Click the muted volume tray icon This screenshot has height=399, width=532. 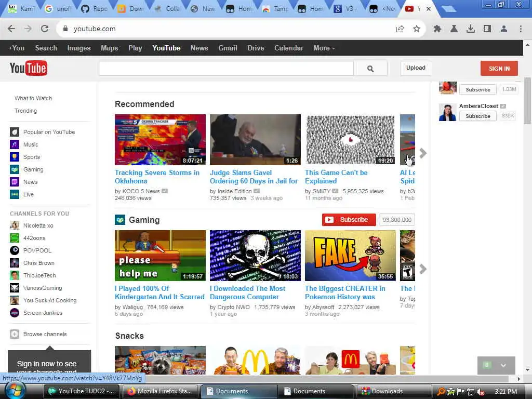click(480, 392)
